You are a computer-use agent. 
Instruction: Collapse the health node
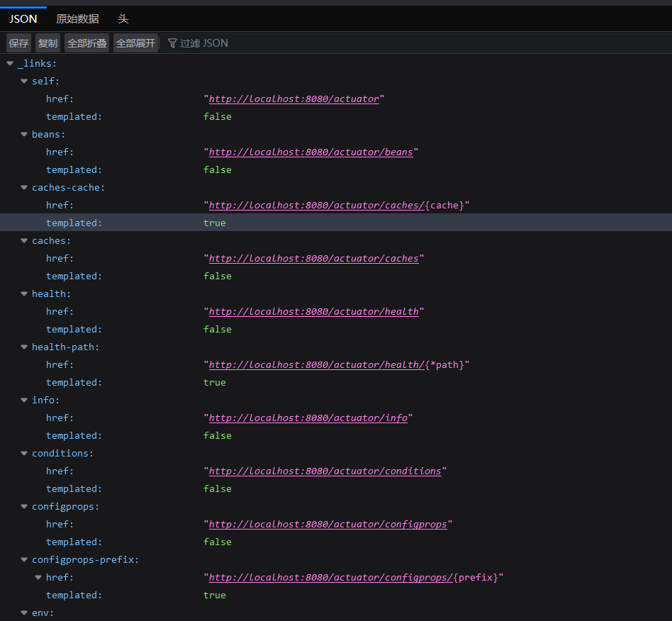click(x=24, y=293)
